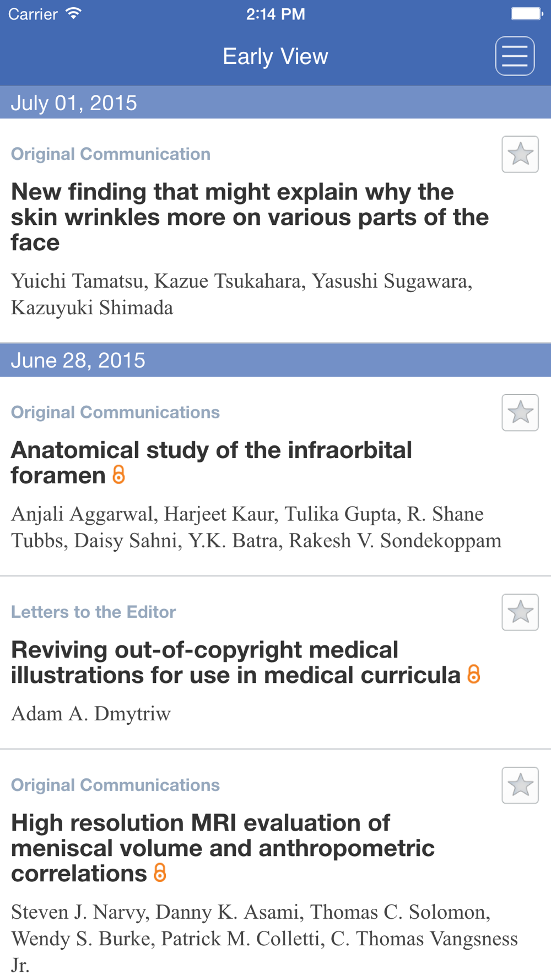Open Reviving out-of-copyright medical illustrations article
Viewport: 551px width, 980px height.
point(236,662)
